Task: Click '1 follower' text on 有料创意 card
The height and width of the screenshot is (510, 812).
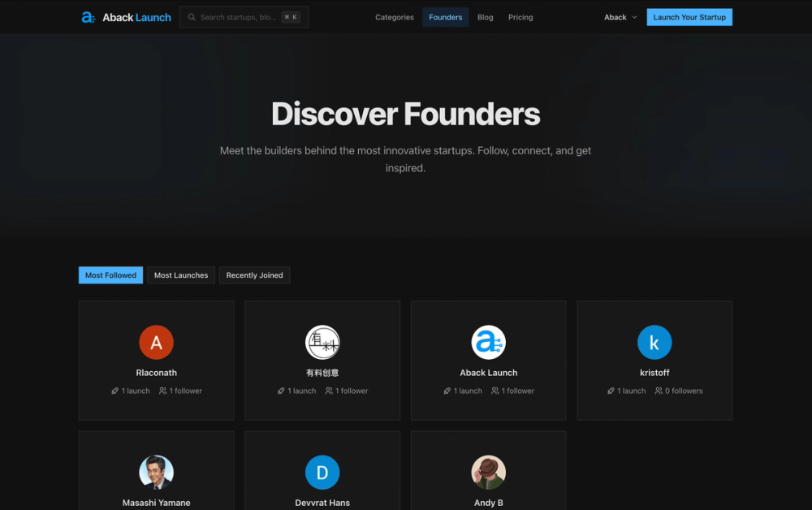Action: click(x=352, y=391)
